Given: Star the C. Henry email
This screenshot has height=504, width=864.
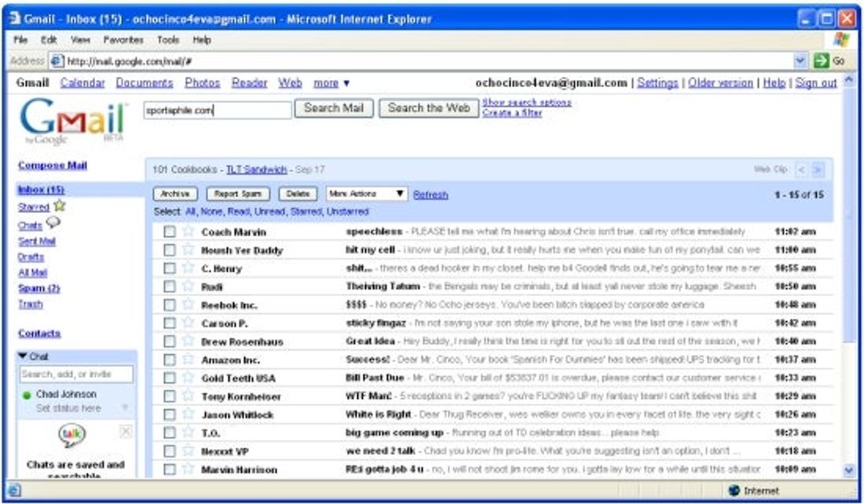Looking at the screenshot, I should [188, 268].
